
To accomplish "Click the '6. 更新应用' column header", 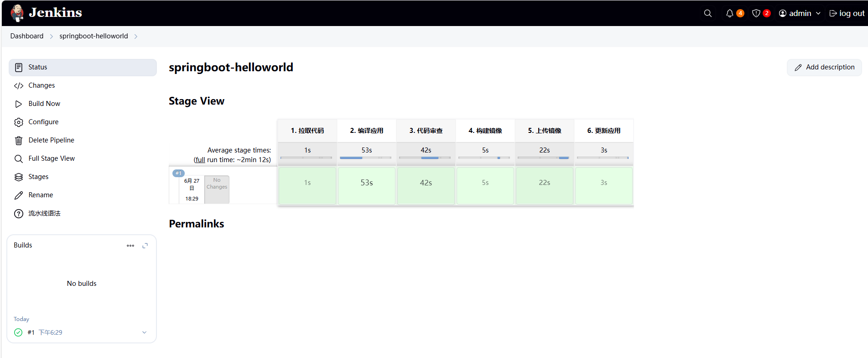I will pyautogui.click(x=604, y=131).
